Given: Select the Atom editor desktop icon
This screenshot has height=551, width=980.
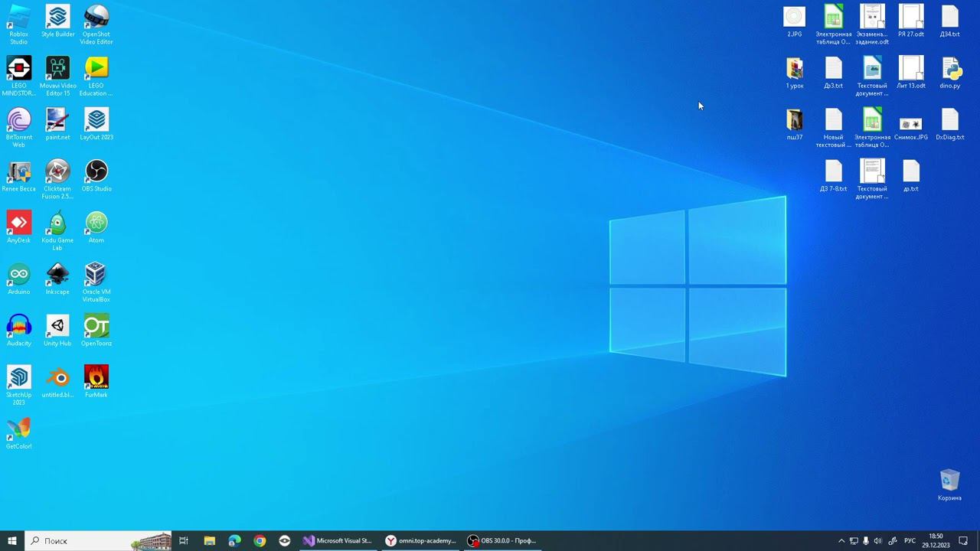Looking at the screenshot, I should pyautogui.click(x=96, y=227).
